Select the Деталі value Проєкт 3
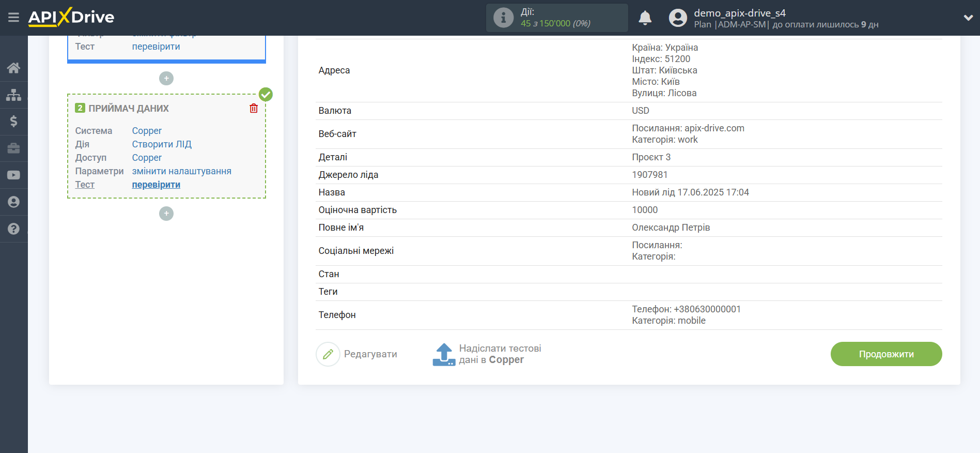This screenshot has height=453, width=980. point(651,157)
